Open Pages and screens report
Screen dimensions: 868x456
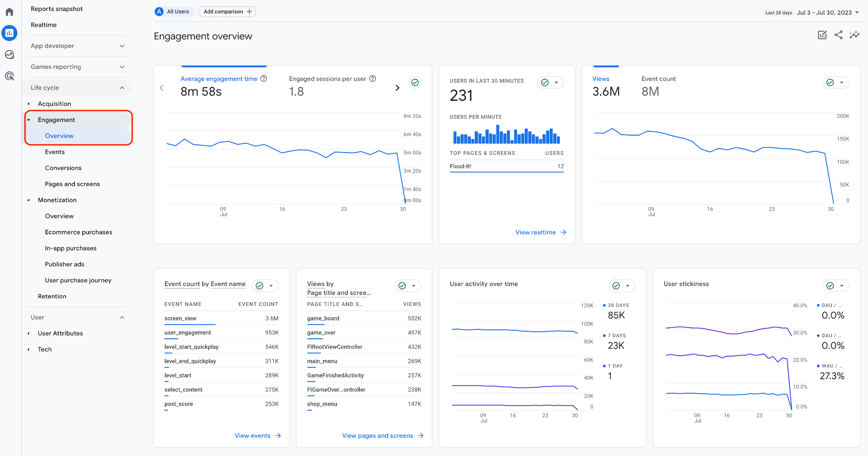tap(72, 184)
